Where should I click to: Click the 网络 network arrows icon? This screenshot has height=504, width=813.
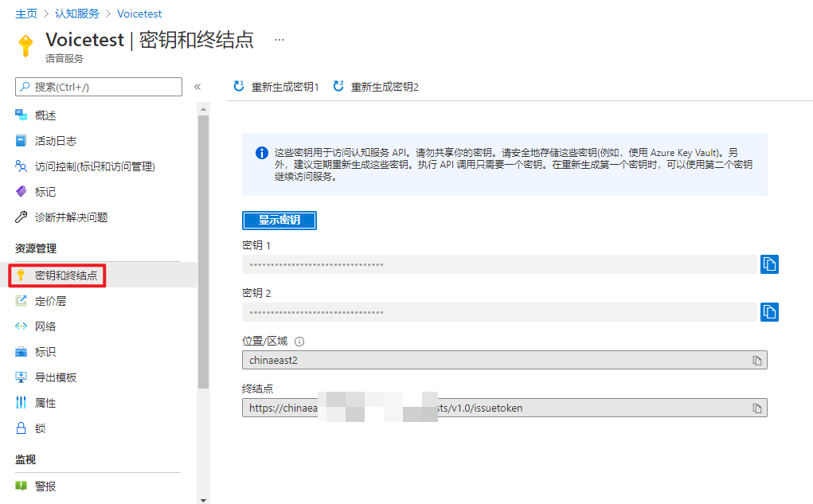tap(21, 326)
